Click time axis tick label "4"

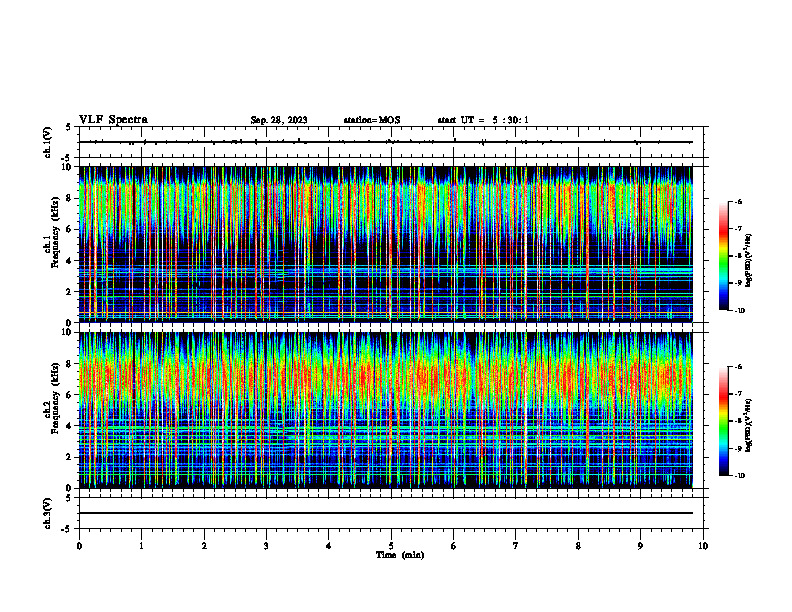coord(329,546)
